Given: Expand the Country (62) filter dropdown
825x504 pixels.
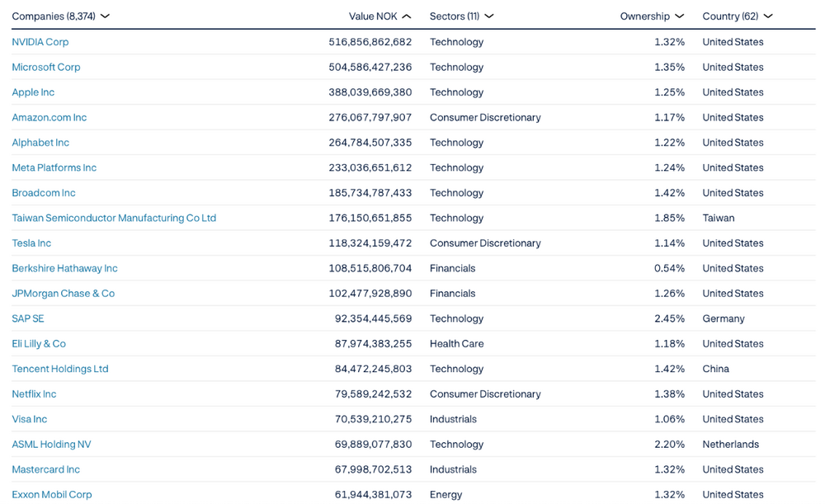Looking at the screenshot, I should point(737,16).
